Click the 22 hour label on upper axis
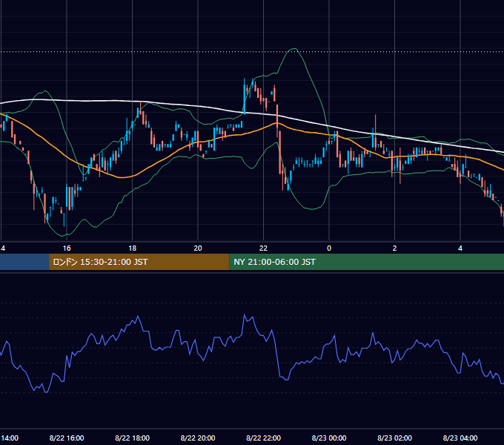This screenshot has height=445, width=504. (x=263, y=248)
